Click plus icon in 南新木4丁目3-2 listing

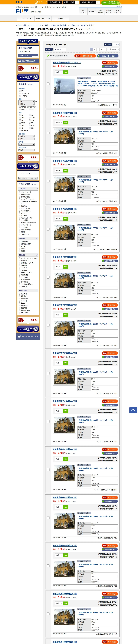[103, 67]
